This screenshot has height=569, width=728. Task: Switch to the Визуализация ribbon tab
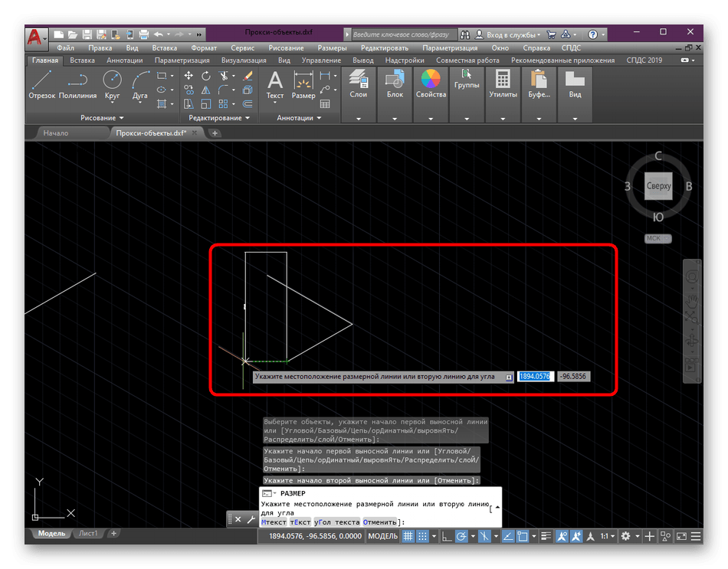pos(244,60)
